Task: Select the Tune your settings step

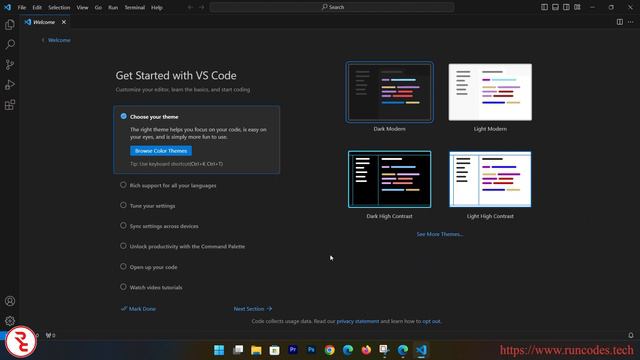Action: click(x=152, y=206)
